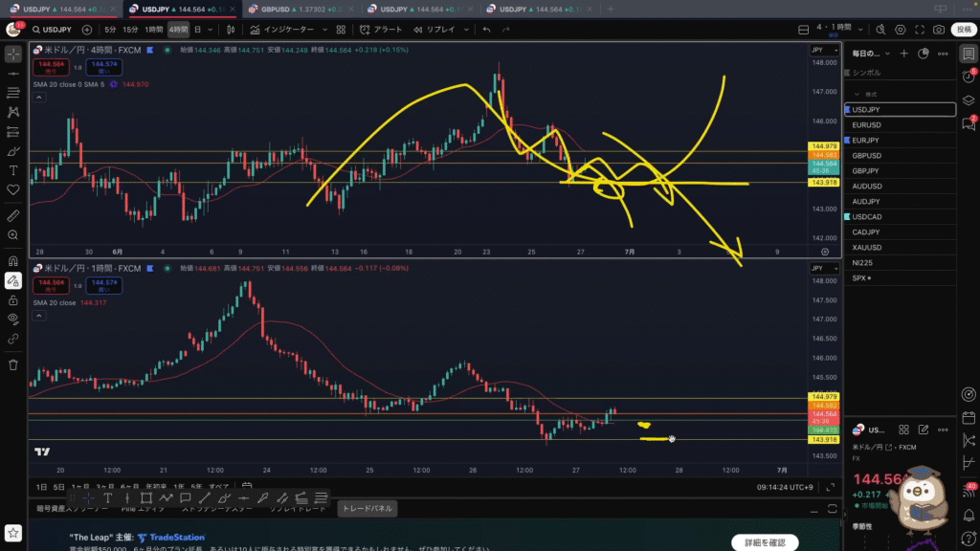
Task: Open chart settings hexagon icon
Action: point(900,30)
